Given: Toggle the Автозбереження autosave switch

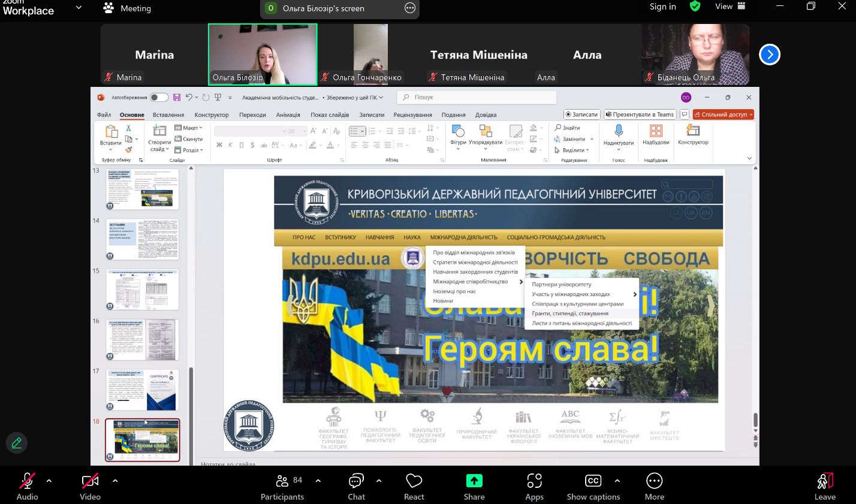Looking at the screenshot, I should click(x=159, y=97).
